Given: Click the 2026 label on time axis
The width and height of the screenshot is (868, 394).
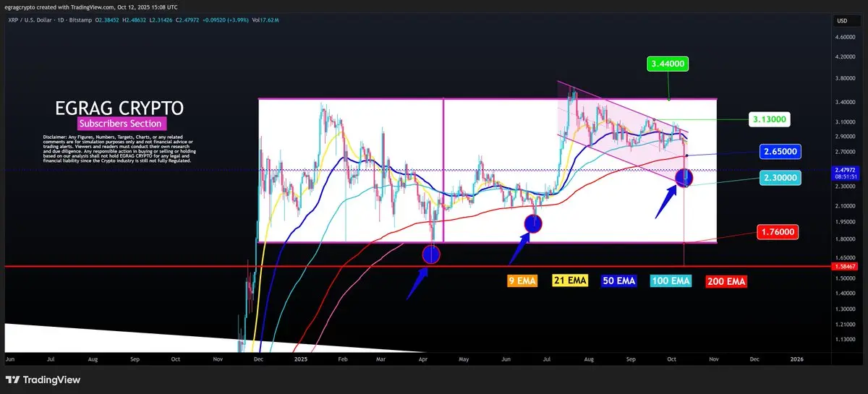Looking at the screenshot, I should 797,359.
